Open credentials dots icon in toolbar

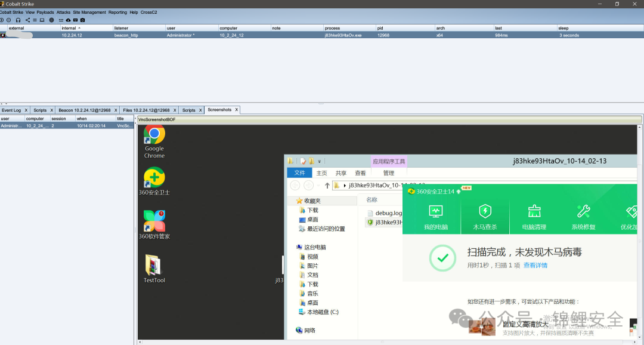click(61, 20)
